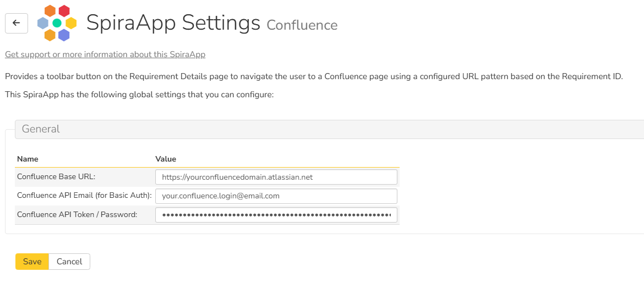
Task: Select the API Token / Password field
Action: [276, 215]
